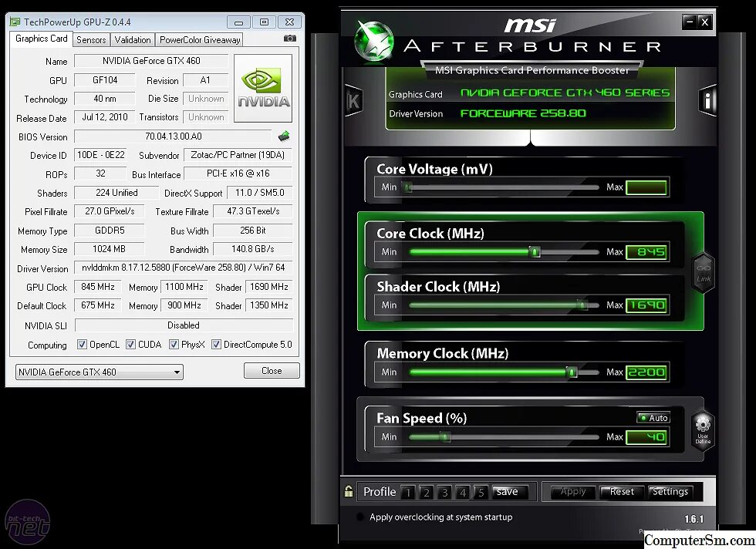Enable apply overclocking at system startup
The width and height of the screenshot is (756, 549).
(x=359, y=517)
